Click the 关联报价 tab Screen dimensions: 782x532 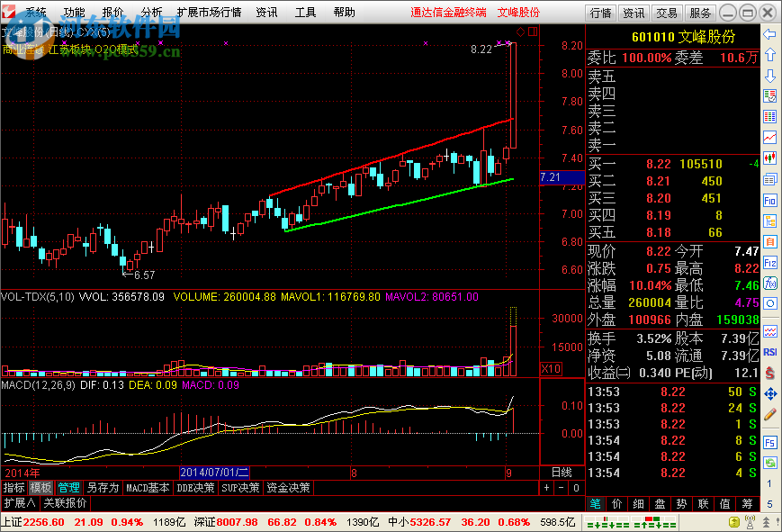click(x=65, y=503)
